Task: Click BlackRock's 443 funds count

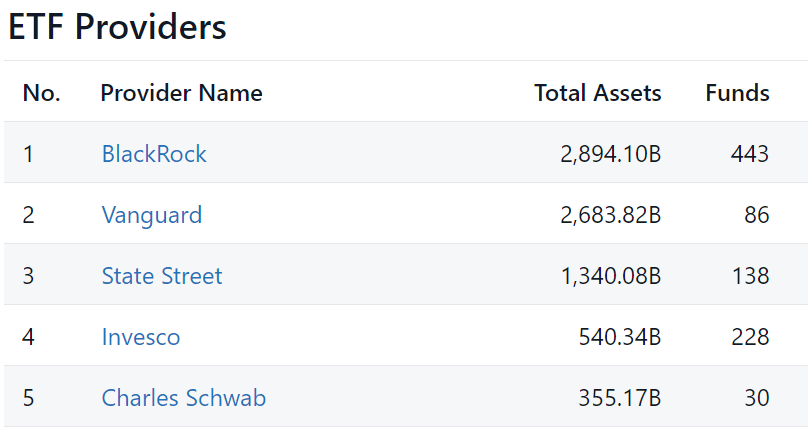Action: tap(750, 154)
